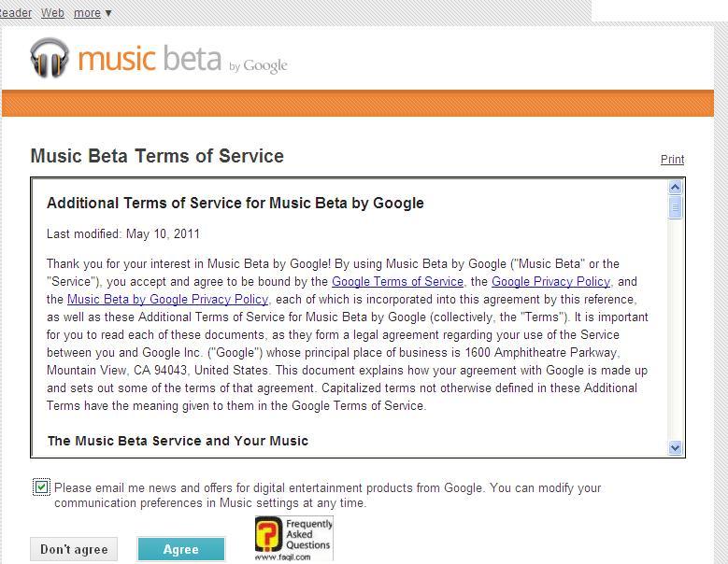728x564 pixels.
Task: Click the Print link
Action: click(672, 160)
